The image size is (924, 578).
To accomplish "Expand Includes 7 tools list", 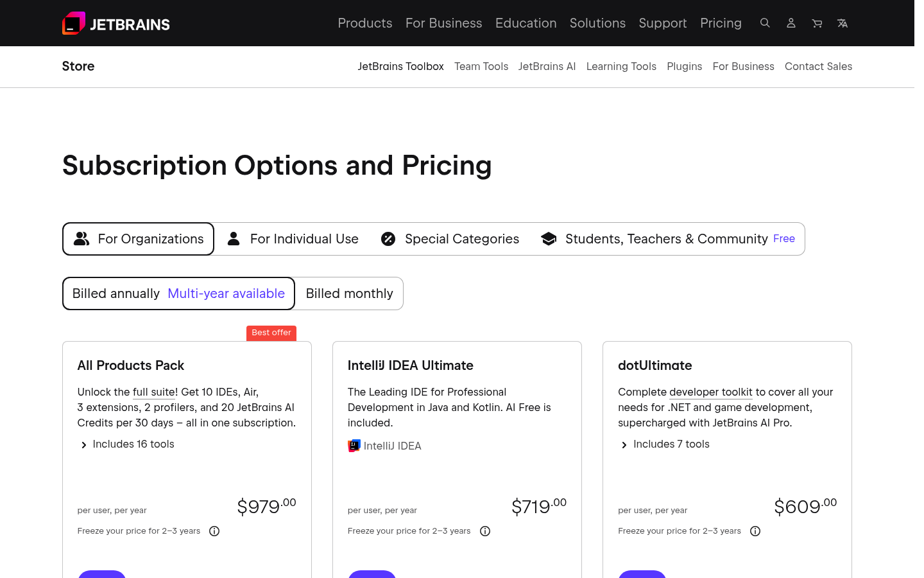I will 665,444.
